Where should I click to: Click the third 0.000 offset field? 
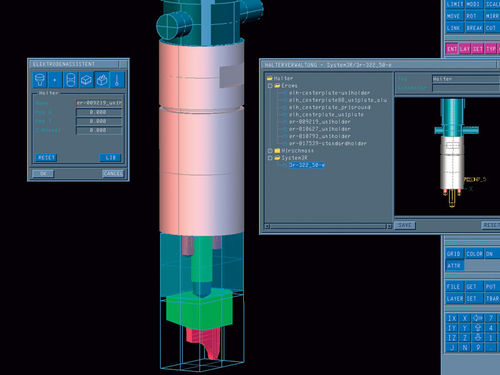pyautogui.click(x=99, y=130)
